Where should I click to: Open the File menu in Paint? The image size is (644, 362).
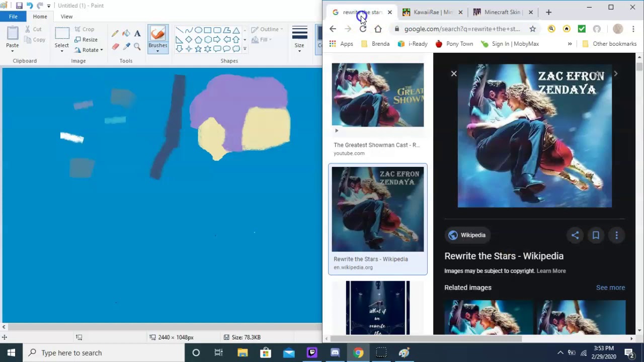13,17
